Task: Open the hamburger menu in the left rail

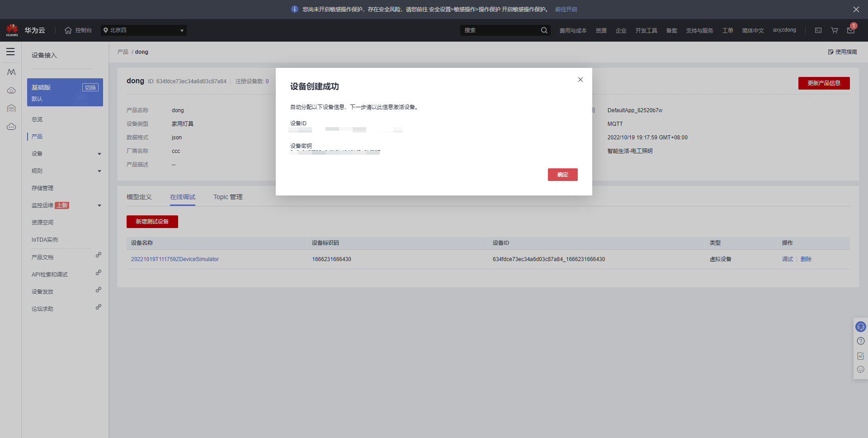Action: [x=10, y=52]
